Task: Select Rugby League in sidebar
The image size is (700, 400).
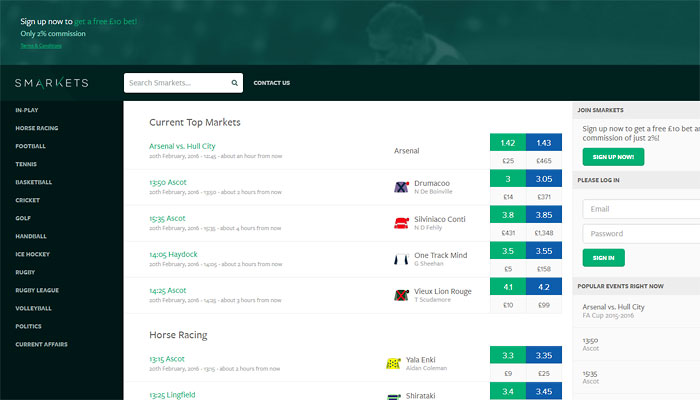Action: [37, 290]
